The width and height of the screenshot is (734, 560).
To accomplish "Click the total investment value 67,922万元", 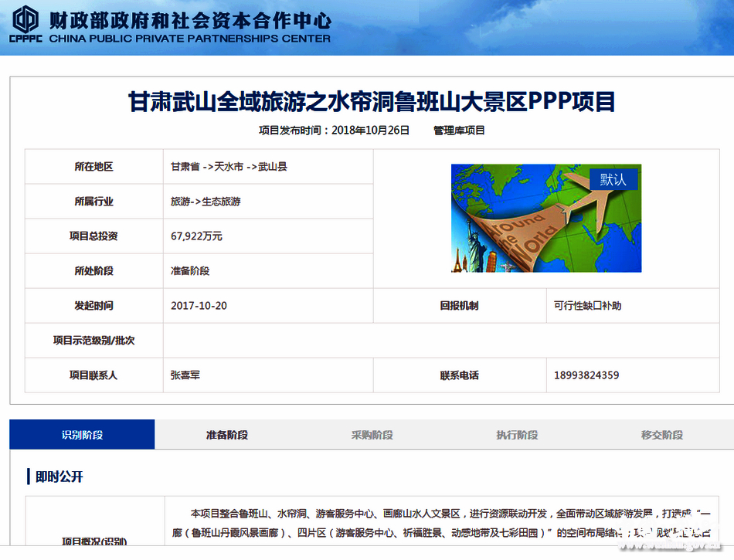I will coord(196,236).
